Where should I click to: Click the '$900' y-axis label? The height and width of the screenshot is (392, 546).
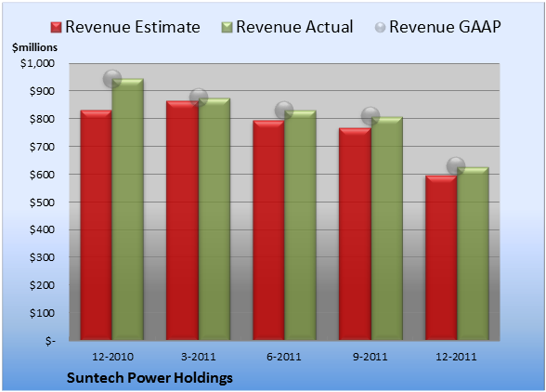[42, 91]
